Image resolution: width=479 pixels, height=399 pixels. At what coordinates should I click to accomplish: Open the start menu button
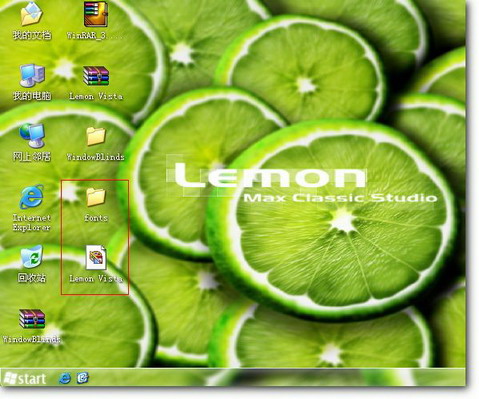click(25, 378)
